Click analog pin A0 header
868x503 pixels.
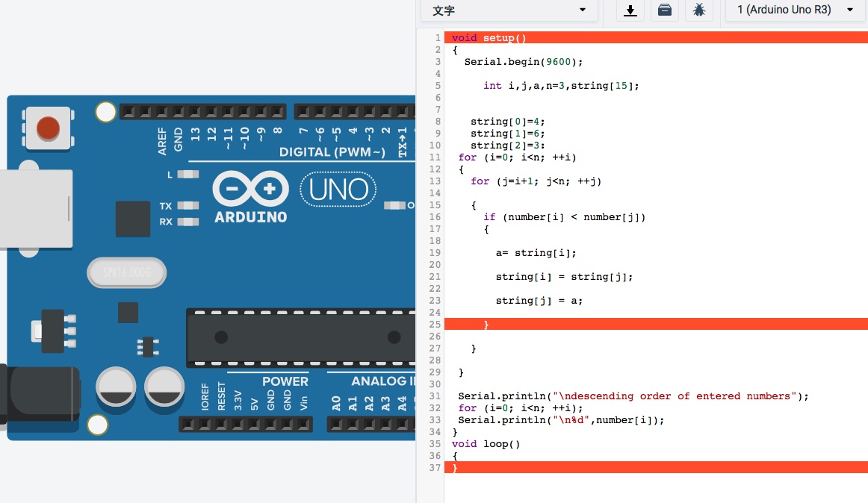[336, 425]
